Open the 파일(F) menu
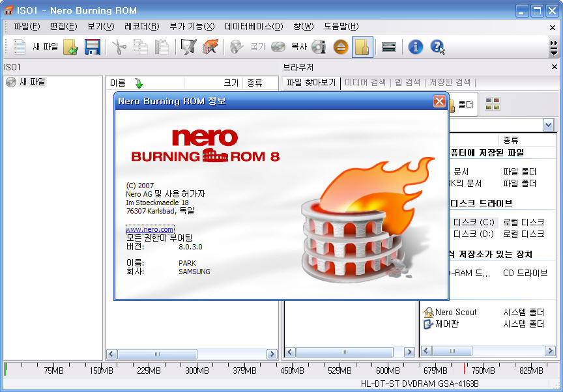This screenshot has width=563, height=392. pyautogui.click(x=27, y=26)
